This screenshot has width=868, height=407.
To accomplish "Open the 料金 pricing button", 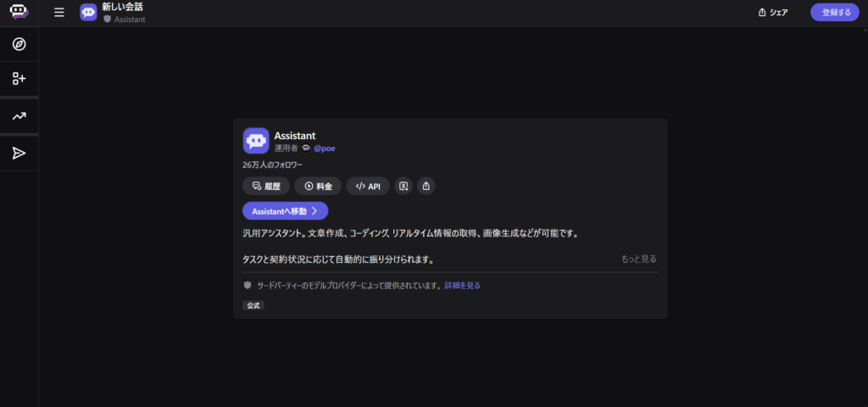I will click(x=318, y=186).
